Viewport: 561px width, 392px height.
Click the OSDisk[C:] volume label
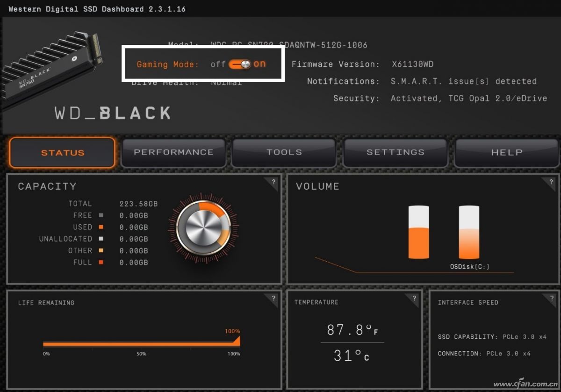[x=470, y=267]
